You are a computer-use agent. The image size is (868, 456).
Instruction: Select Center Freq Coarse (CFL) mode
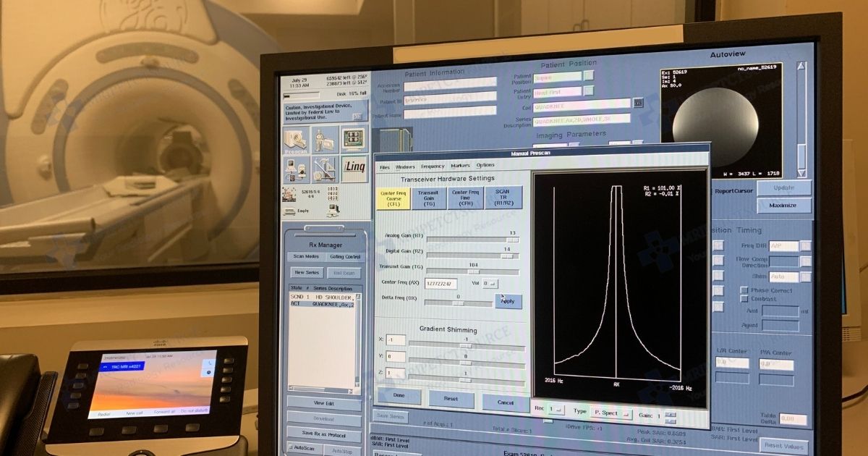pyautogui.click(x=392, y=199)
